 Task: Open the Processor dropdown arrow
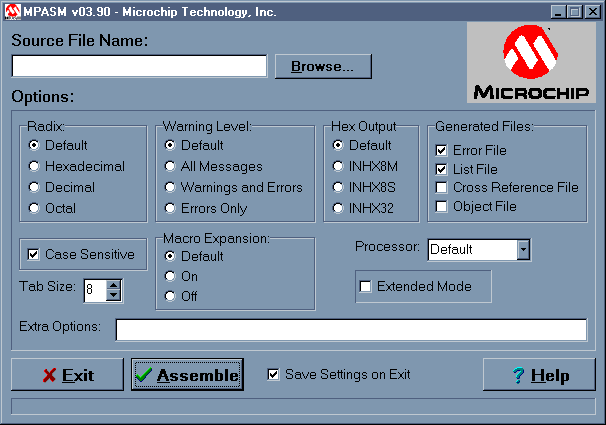523,250
